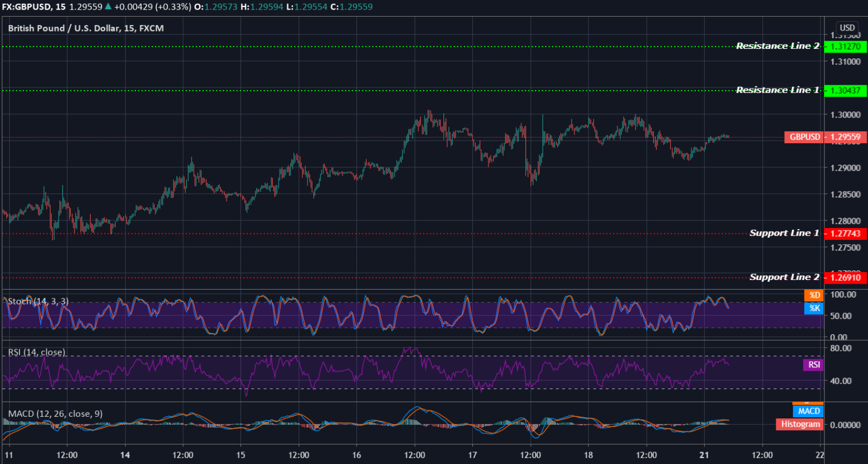Viewport: 868px width, 464px height.
Task: Click the 1.29000 price axis label
Action: (x=845, y=168)
